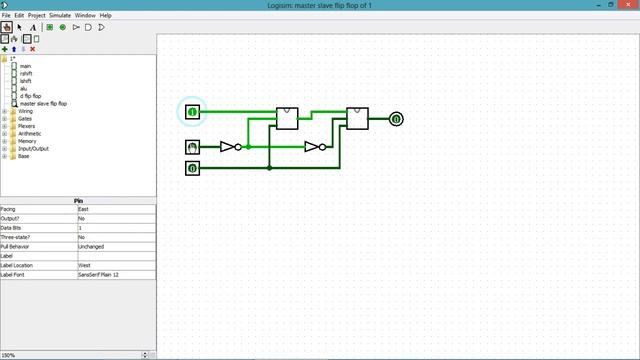The width and height of the screenshot is (640, 360).
Task: Minimize the Logisim window
Action: (x=598, y=5)
